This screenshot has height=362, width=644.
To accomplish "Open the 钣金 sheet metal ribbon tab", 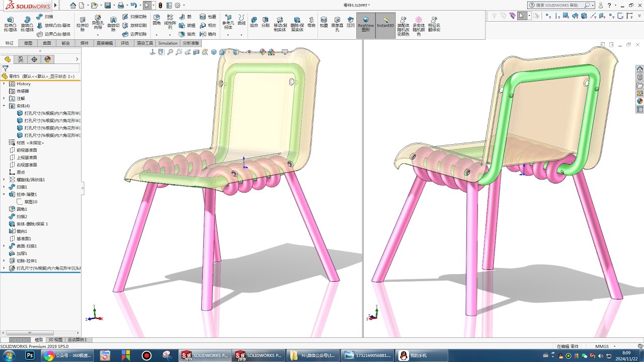I will point(66,43).
